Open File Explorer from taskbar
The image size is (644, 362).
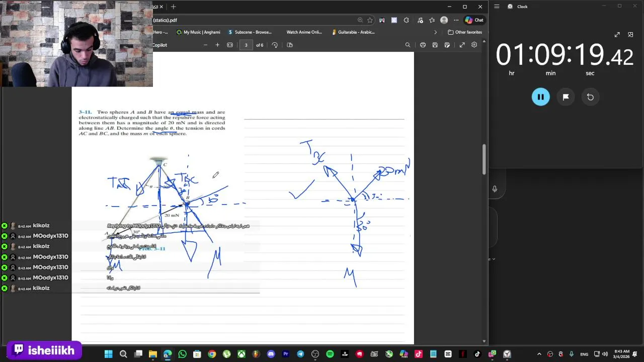pos(153,354)
